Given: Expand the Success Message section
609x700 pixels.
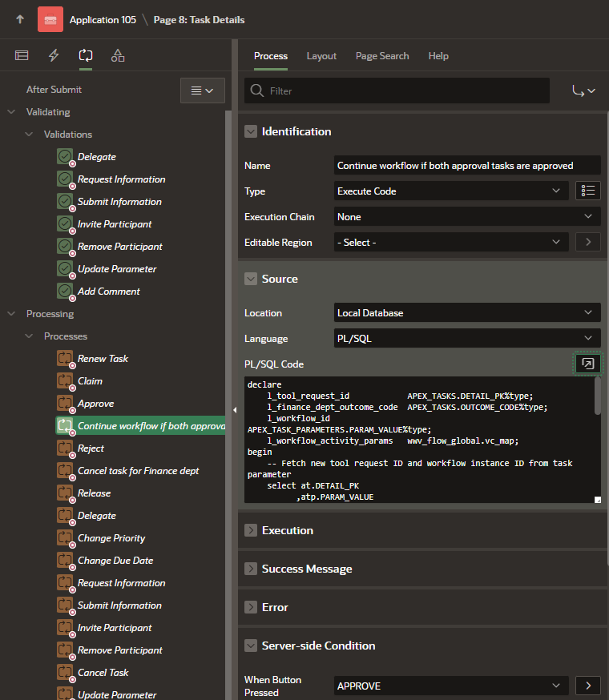Looking at the screenshot, I should click(x=251, y=569).
